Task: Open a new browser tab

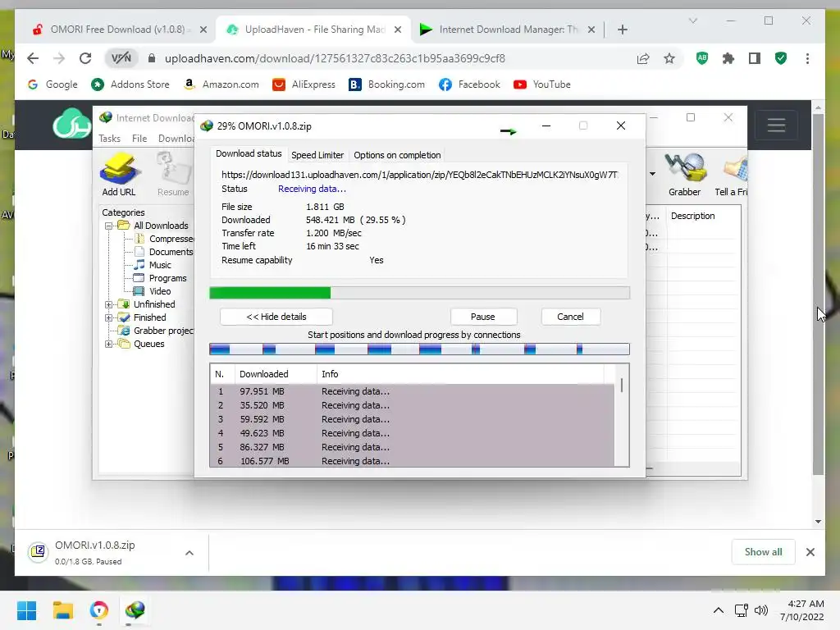Action: pyautogui.click(x=622, y=30)
